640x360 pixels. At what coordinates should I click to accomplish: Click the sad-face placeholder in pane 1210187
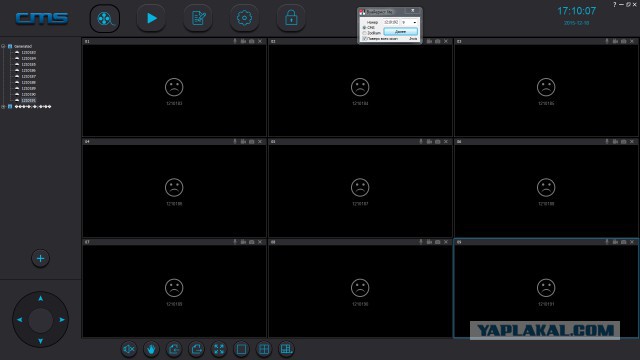360,187
